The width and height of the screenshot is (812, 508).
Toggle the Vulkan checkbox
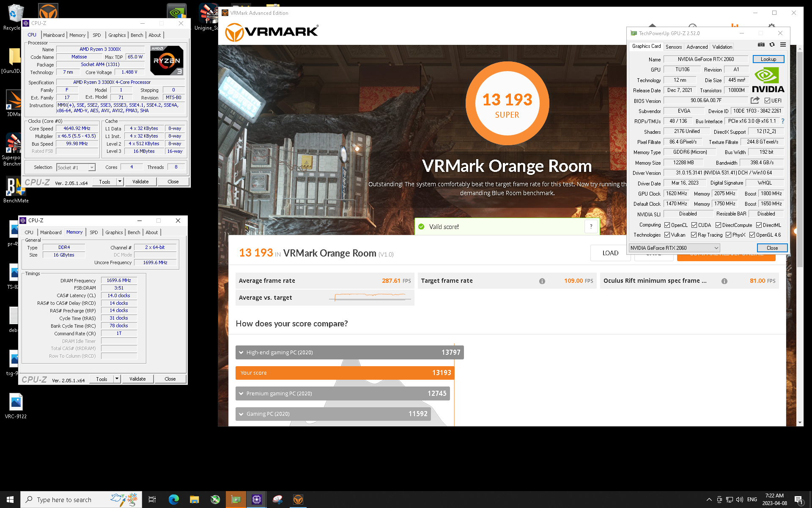(667, 235)
